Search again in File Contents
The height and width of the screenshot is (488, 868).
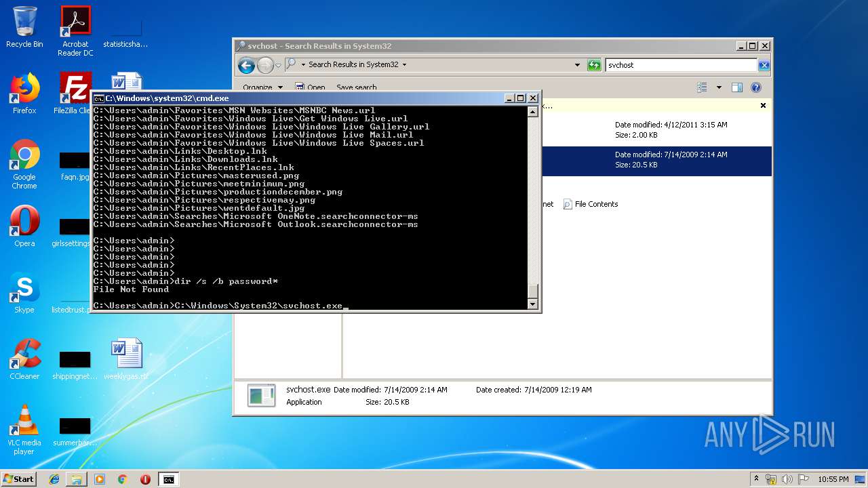[x=591, y=204]
